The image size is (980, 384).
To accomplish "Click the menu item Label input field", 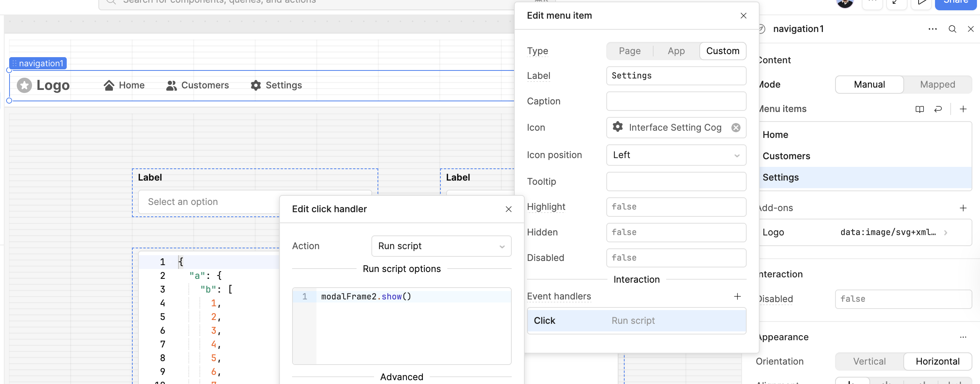I will tap(676, 76).
